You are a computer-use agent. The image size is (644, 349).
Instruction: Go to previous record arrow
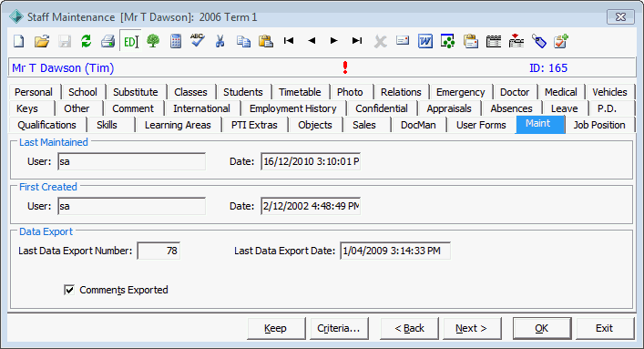(312, 41)
